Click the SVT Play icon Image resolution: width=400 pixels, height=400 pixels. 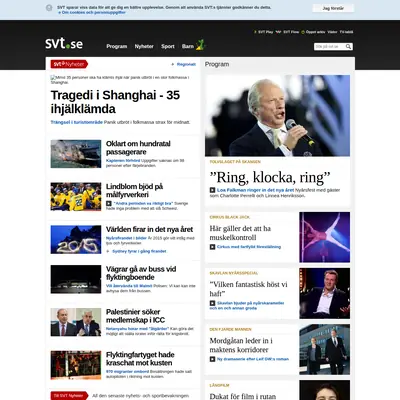click(255, 32)
